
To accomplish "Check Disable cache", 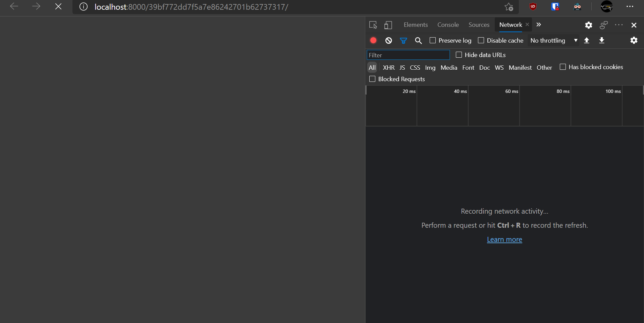I will pyautogui.click(x=481, y=40).
